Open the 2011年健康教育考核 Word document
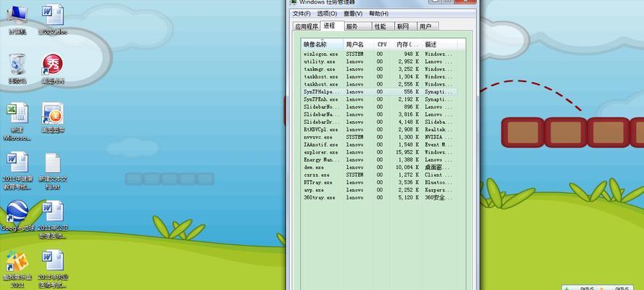Viewport: 644px width, 290px height. click(17, 171)
